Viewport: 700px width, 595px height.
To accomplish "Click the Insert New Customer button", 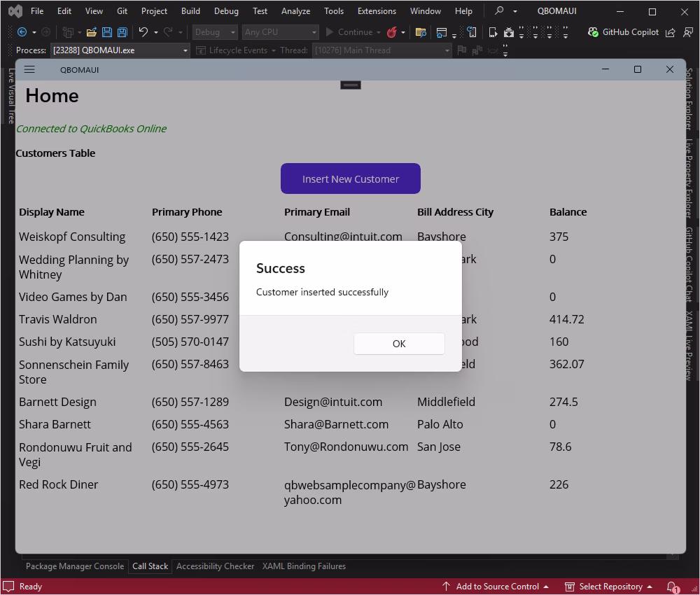I will (351, 178).
